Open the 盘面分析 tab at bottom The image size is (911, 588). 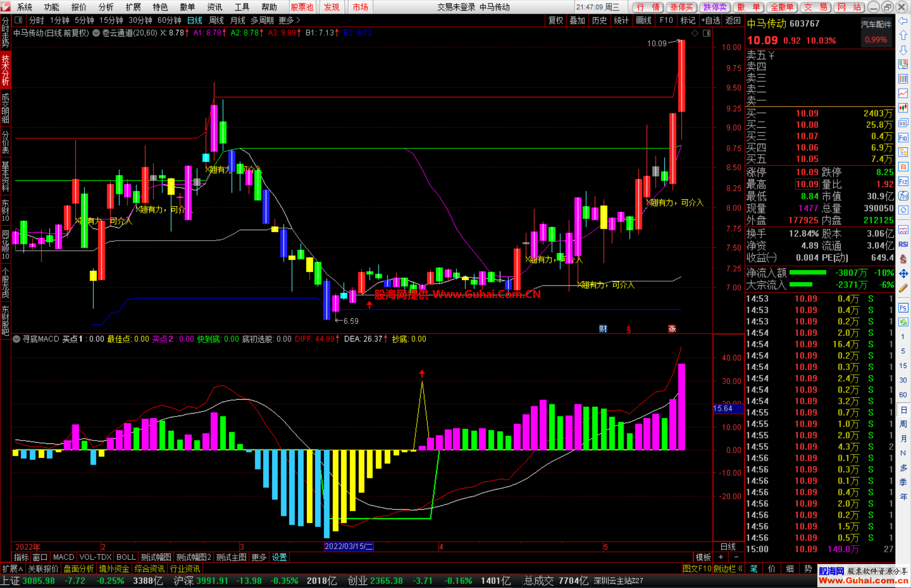79,569
